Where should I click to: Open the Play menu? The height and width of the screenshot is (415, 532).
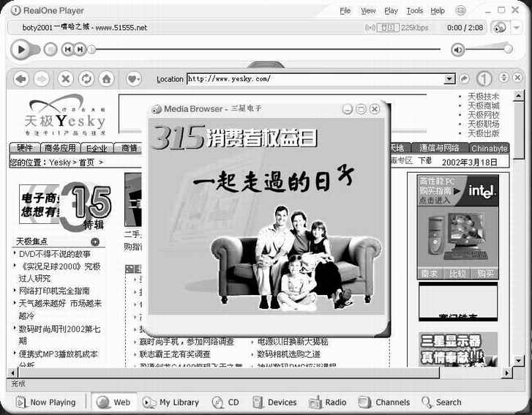(391, 11)
